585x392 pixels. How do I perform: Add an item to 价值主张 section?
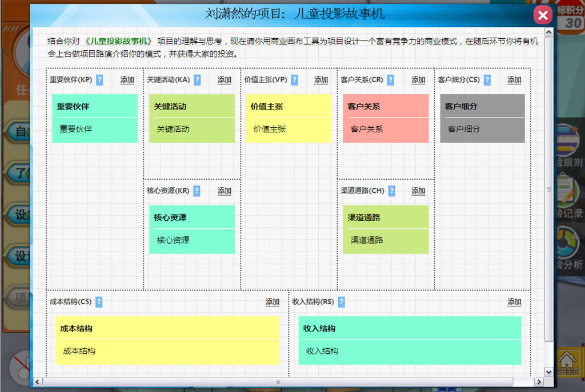(321, 80)
